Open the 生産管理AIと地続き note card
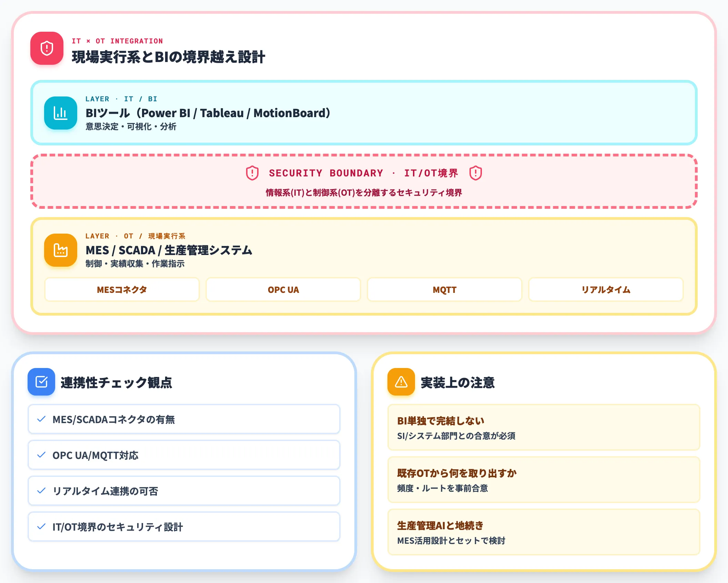 (x=544, y=532)
